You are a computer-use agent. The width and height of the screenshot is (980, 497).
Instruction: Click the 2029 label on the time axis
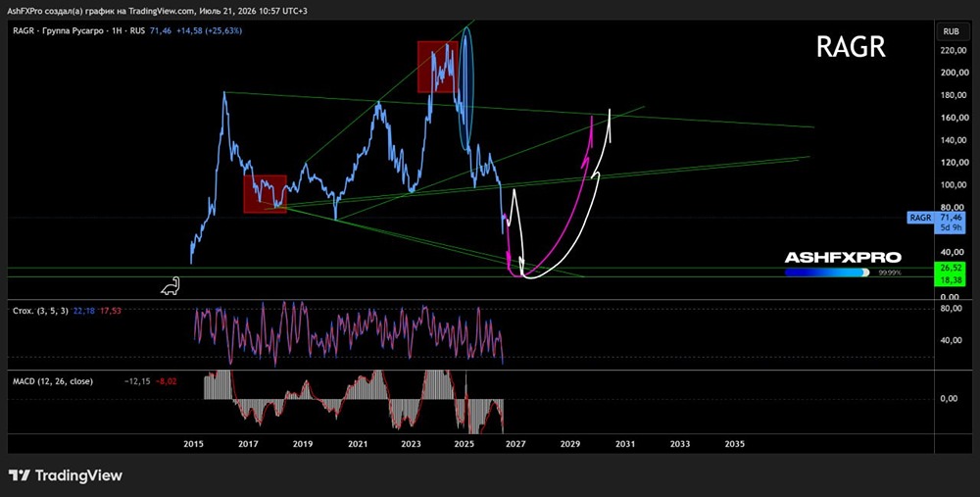click(570, 444)
